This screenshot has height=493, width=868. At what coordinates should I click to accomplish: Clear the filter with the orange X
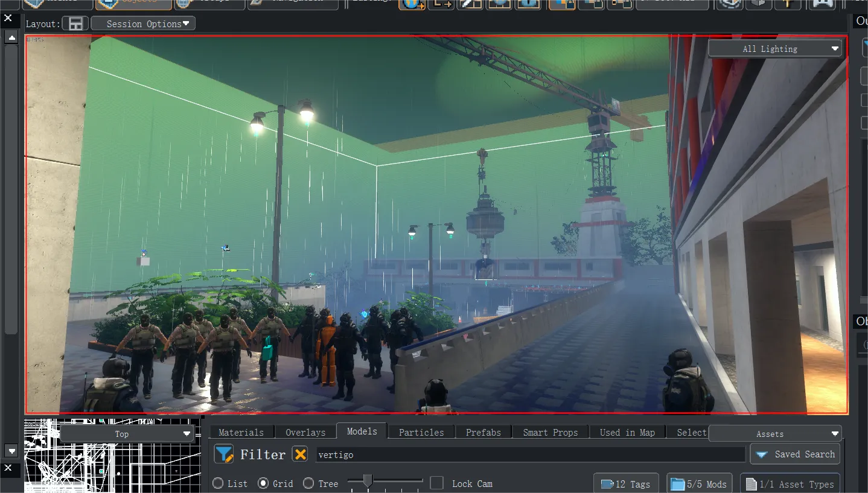click(x=300, y=454)
